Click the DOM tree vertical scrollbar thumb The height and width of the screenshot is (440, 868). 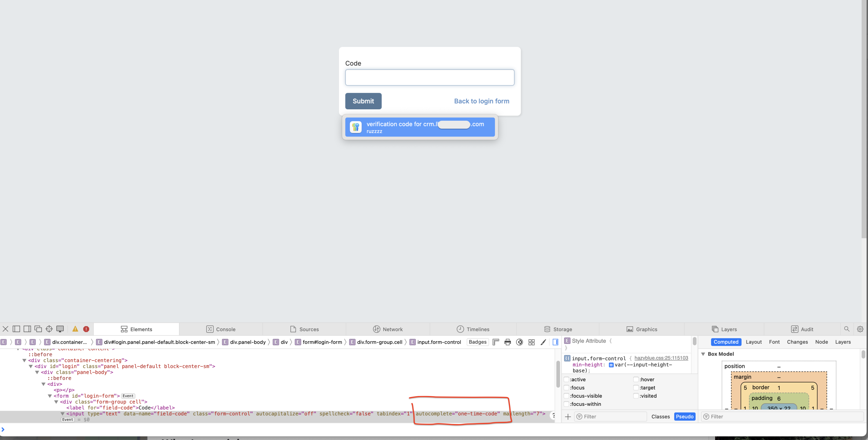click(558, 374)
